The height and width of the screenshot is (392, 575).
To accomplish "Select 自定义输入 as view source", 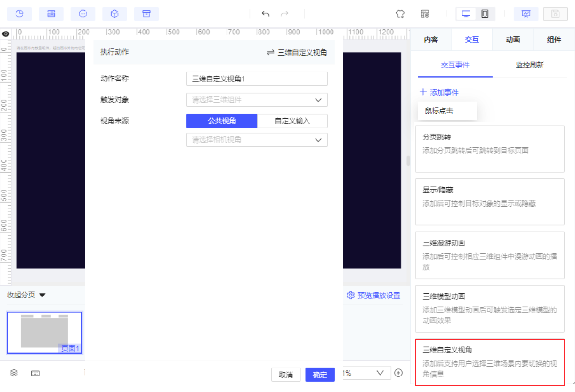I will pyautogui.click(x=292, y=121).
